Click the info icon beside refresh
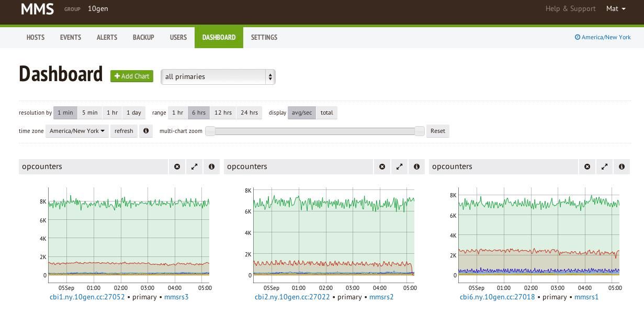 [146, 131]
